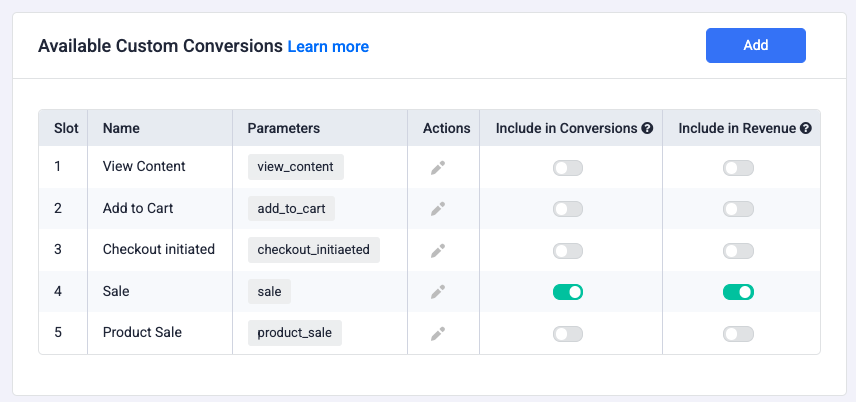Click help icon beside Include in Conversions
Screen dimensions: 856x402
647,128
